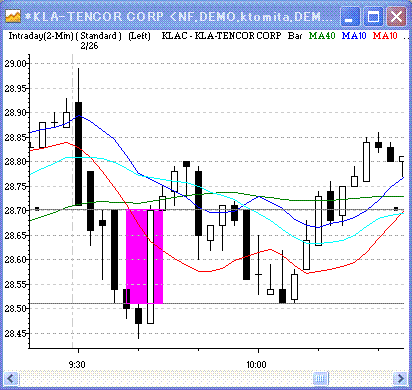Click the (Left) scale label

(x=139, y=36)
